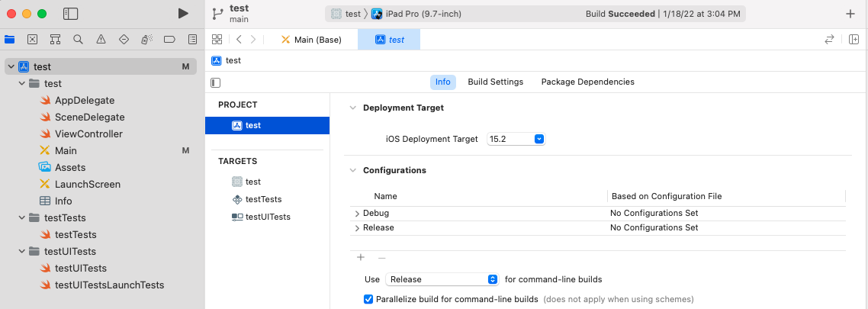Collapse the test project root
Screen dimensions: 868x309
tap(11, 66)
